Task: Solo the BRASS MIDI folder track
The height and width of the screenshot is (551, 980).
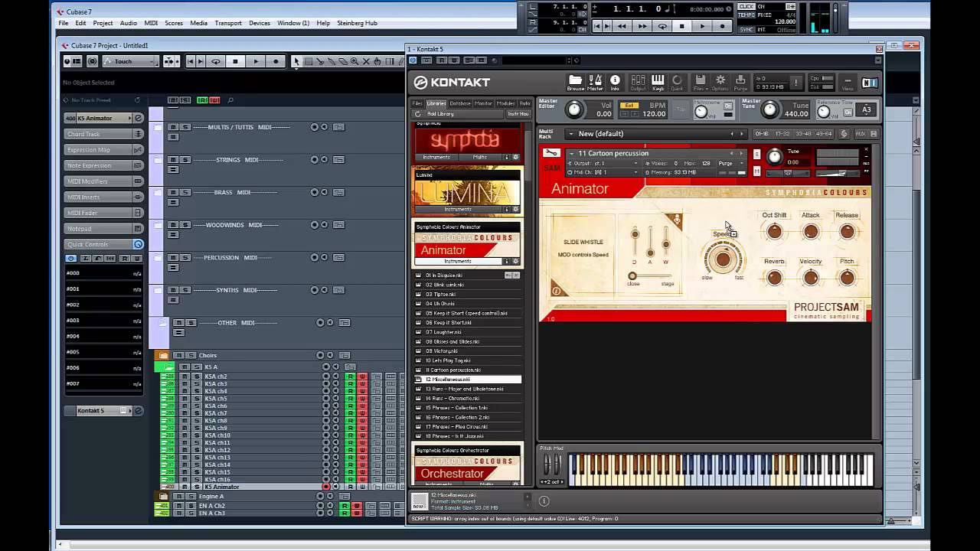Action: [185, 192]
